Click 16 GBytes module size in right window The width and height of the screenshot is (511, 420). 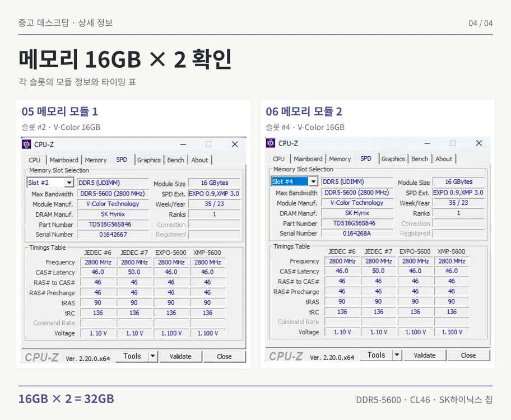tap(458, 181)
